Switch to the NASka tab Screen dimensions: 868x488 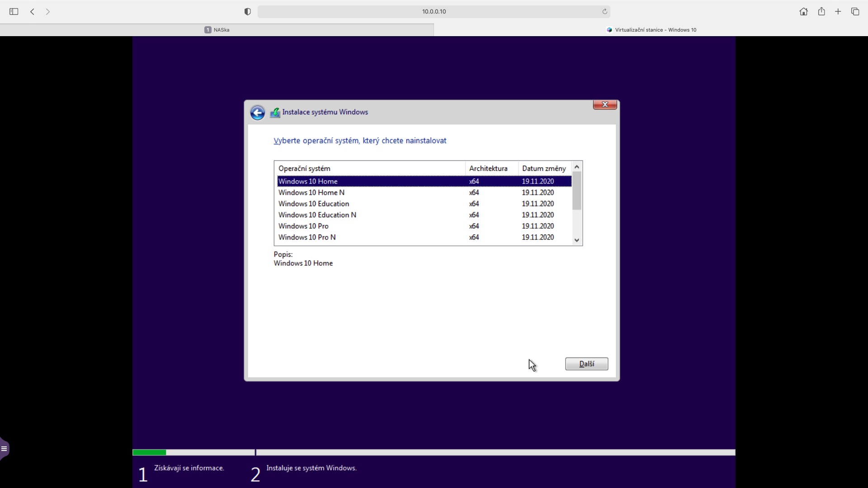pyautogui.click(x=217, y=30)
